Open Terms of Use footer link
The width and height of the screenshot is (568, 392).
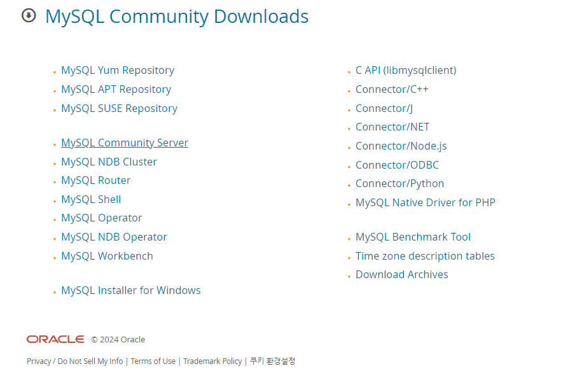[x=153, y=361]
